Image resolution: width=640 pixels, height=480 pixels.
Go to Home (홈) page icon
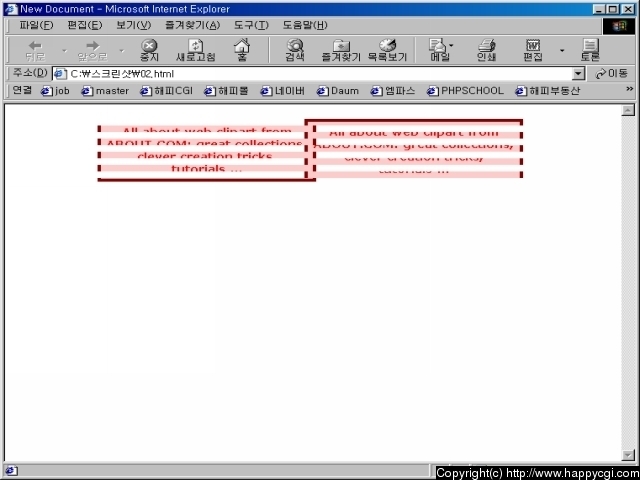[242, 51]
